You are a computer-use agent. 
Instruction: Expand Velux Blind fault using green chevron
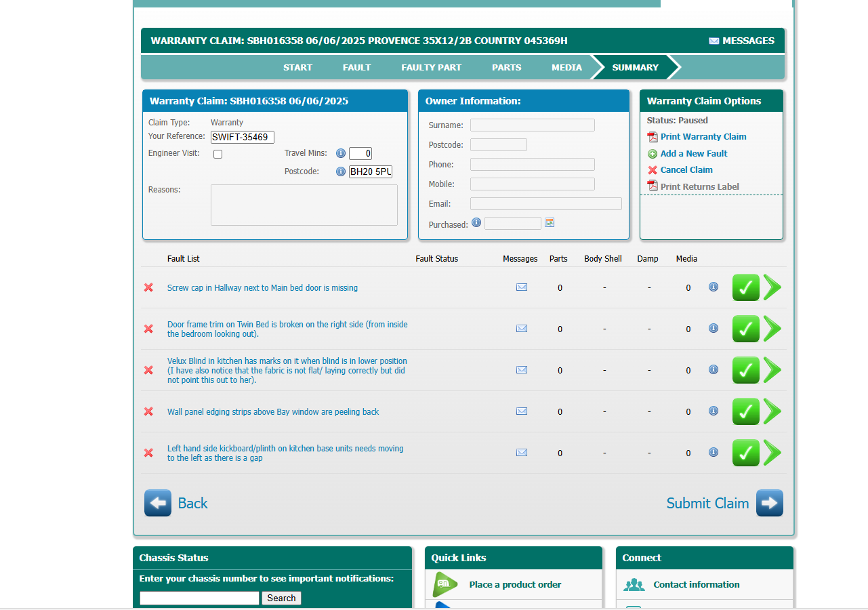(772, 370)
